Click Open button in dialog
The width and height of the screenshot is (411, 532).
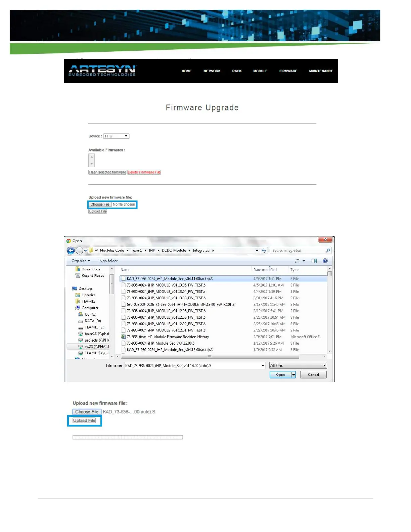[280, 374]
